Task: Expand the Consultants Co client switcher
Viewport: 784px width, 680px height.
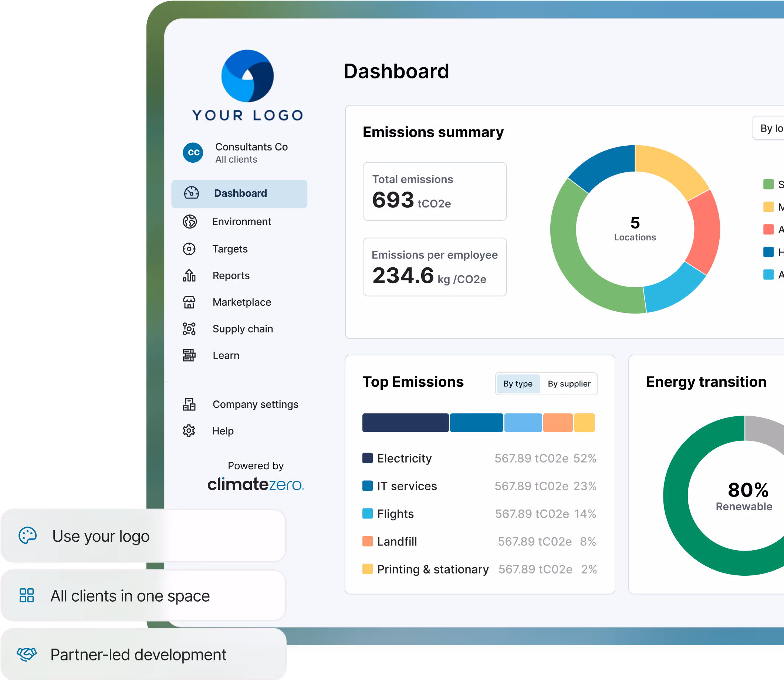Action: coord(251,153)
